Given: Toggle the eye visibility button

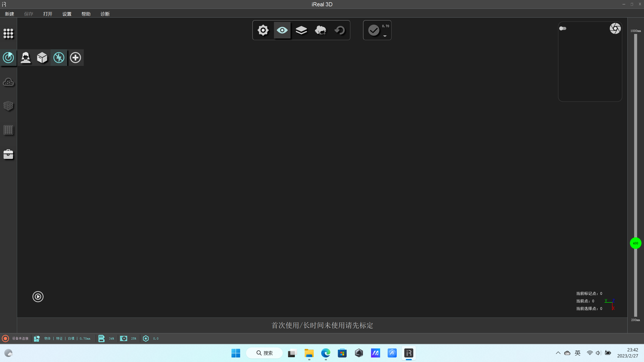Looking at the screenshot, I should (x=282, y=30).
